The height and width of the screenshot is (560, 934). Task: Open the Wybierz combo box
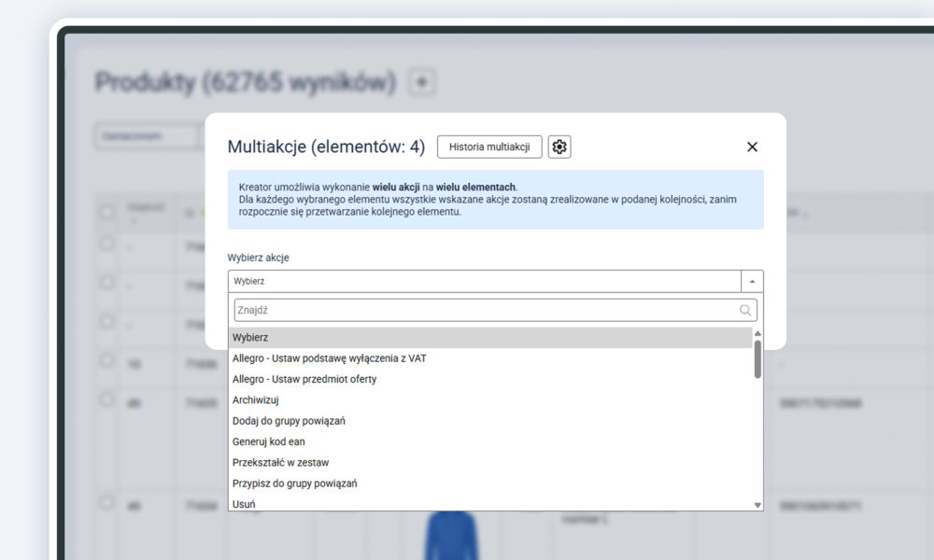[467, 280]
